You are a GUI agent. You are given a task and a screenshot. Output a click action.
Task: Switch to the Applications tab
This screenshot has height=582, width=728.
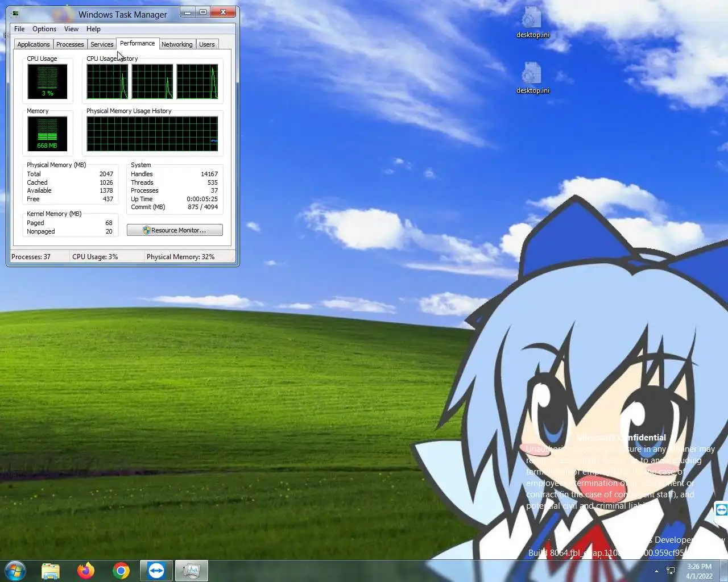pyautogui.click(x=34, y=44)
